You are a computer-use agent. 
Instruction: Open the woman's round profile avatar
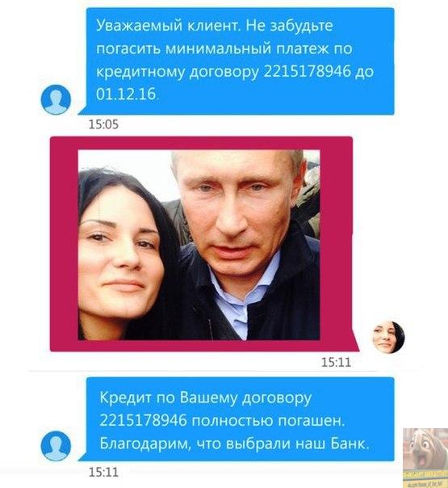[x=388, y=337]
